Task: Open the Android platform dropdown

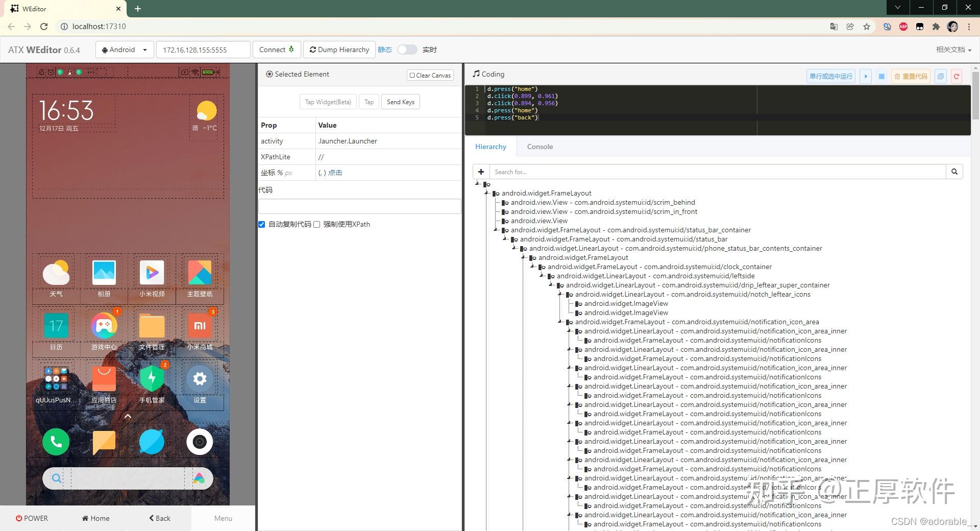Action: pos(125,50)
